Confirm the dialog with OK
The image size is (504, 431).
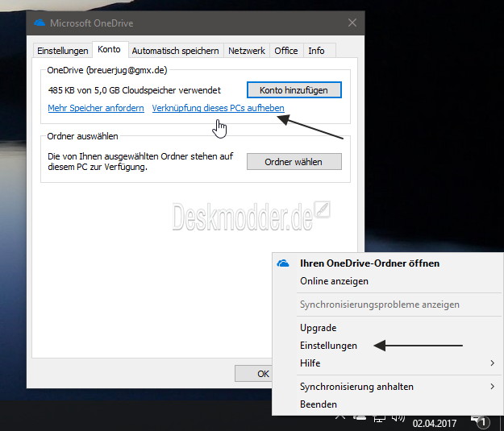point(254,374)
